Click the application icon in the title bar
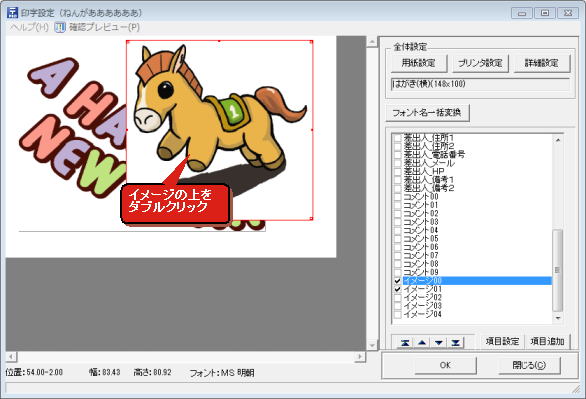Viewport: 586px width, 399px height. click(12, 12)
